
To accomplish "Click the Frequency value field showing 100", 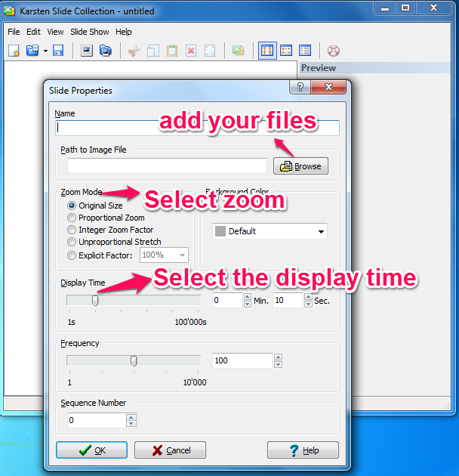I will click(242, 360).
